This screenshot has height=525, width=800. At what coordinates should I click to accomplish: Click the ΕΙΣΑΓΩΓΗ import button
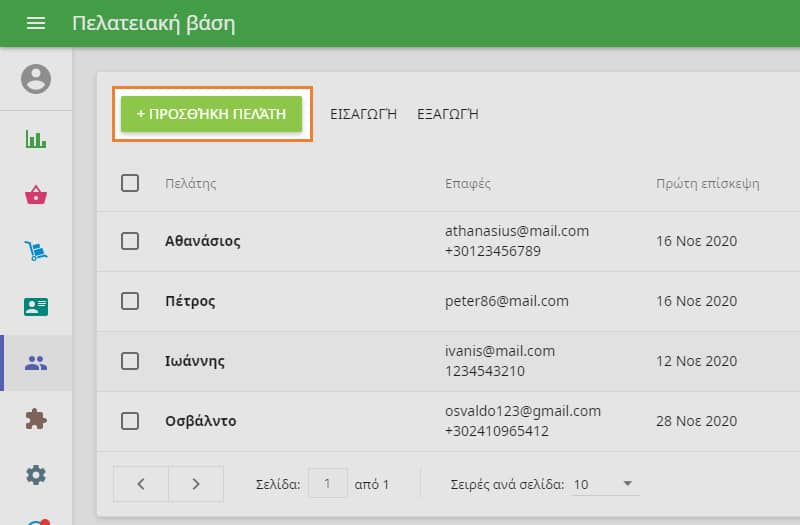tap(363, 114)
